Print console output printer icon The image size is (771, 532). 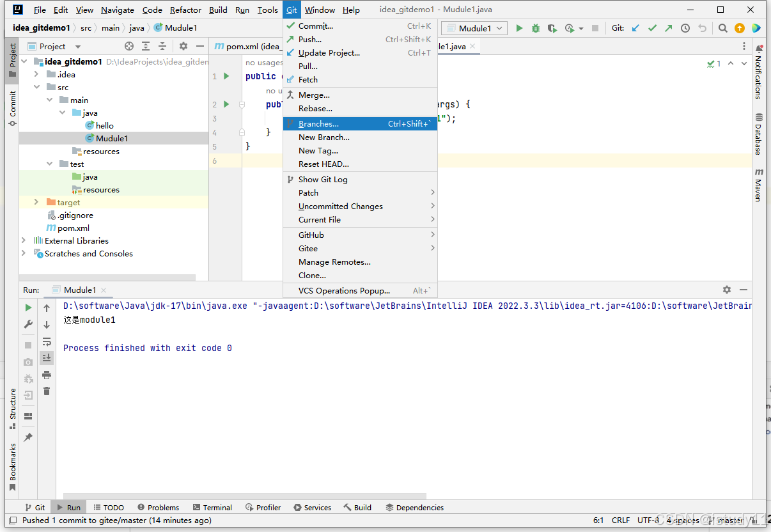tap(47, 375)
